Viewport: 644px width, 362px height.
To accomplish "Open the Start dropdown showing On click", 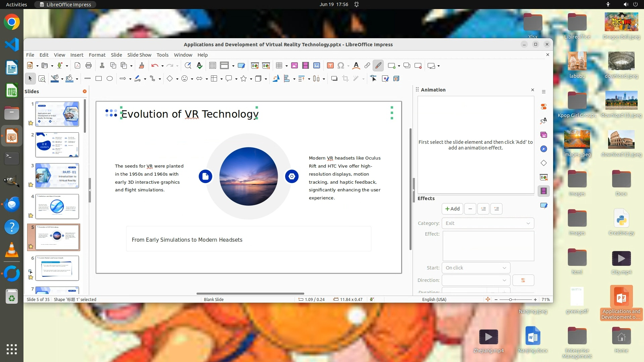I will click(x=476, y=268).
